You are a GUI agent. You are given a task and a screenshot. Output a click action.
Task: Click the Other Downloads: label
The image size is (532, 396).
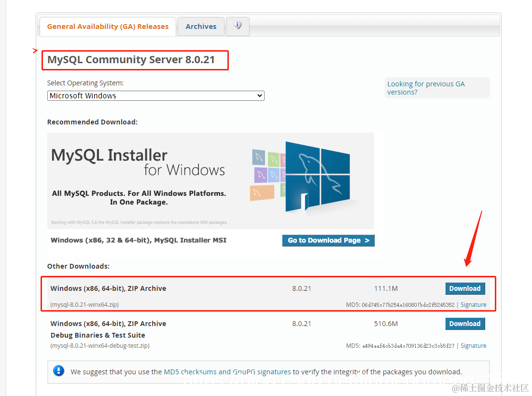coord(78,266)
